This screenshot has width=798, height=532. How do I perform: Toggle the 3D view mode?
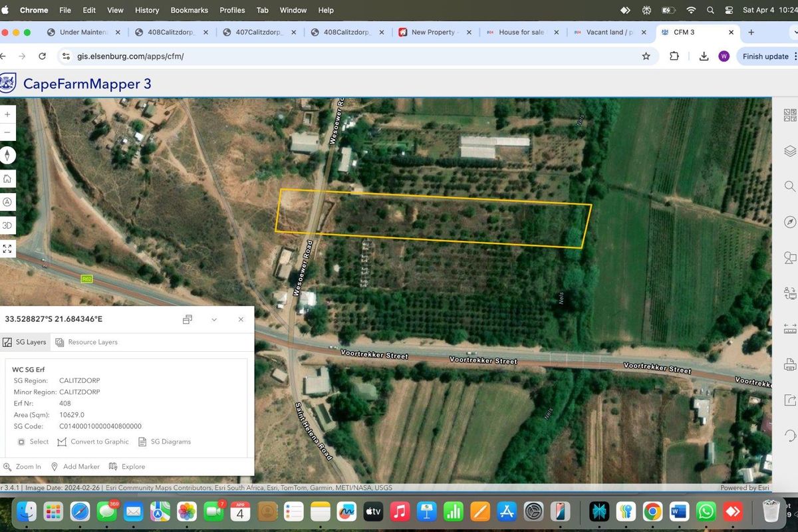click(x=7, y=225)
